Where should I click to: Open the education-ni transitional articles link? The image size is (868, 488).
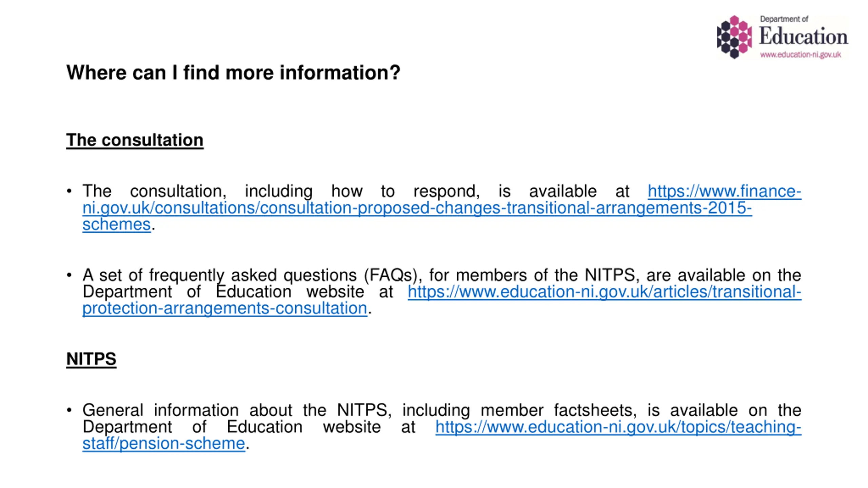click(604, 292)
